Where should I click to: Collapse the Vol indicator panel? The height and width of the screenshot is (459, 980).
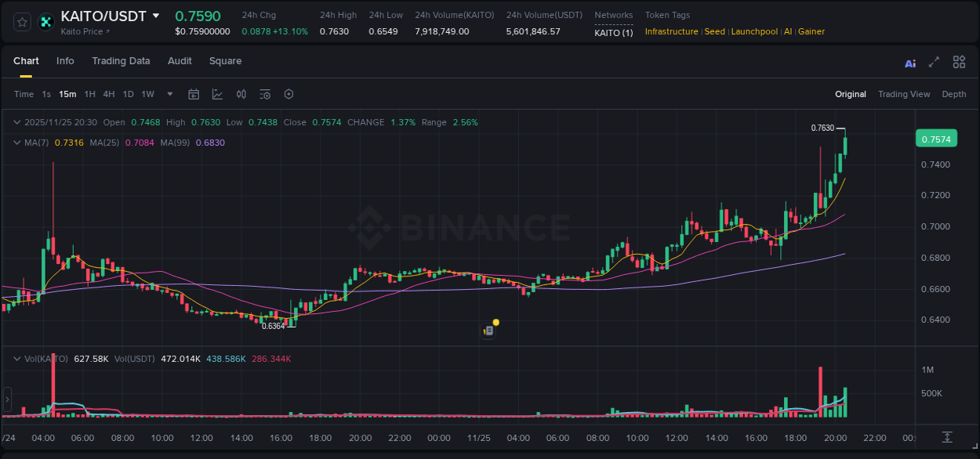pos(16,358)
